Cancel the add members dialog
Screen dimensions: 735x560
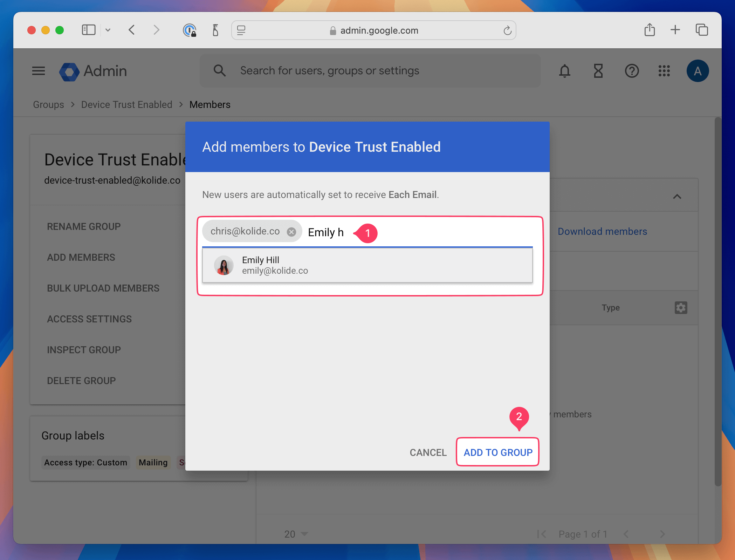pos(428,452)
